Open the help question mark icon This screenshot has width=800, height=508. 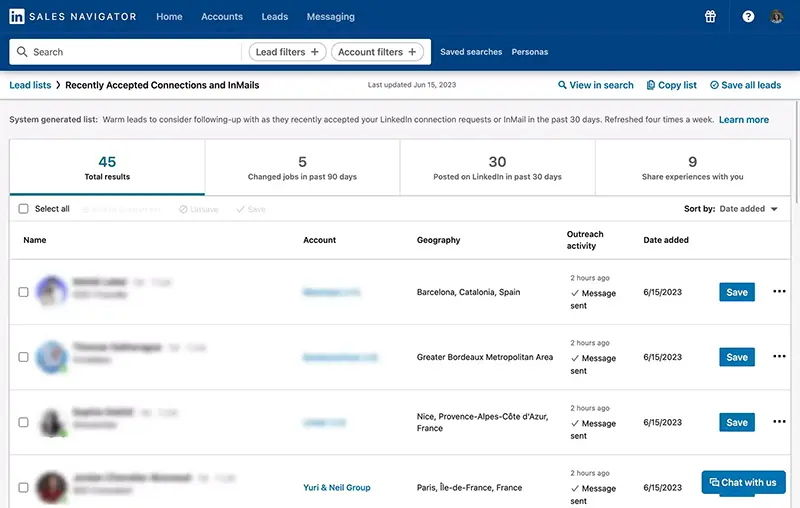[748, 16]
